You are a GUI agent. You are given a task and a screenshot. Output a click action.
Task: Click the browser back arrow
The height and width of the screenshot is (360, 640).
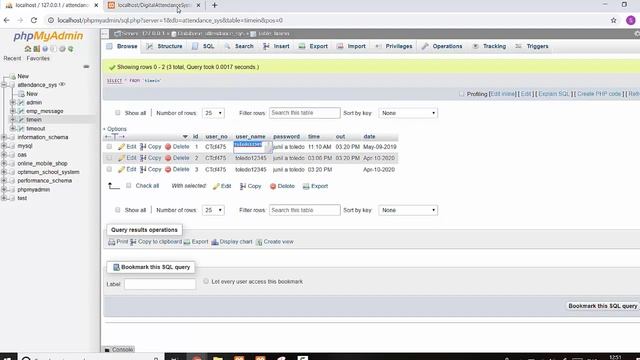click(x=7, y=20)
